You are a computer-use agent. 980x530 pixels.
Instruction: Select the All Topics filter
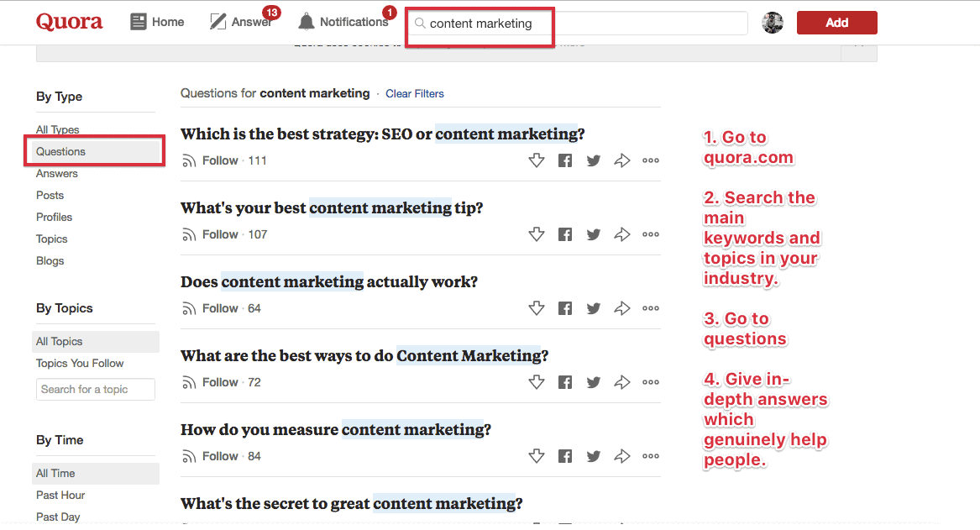point(95,341)
